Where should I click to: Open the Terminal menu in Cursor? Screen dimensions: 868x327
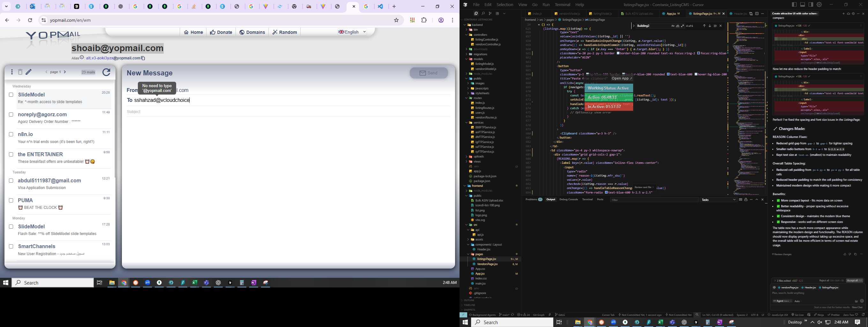(x=562, y=5)
